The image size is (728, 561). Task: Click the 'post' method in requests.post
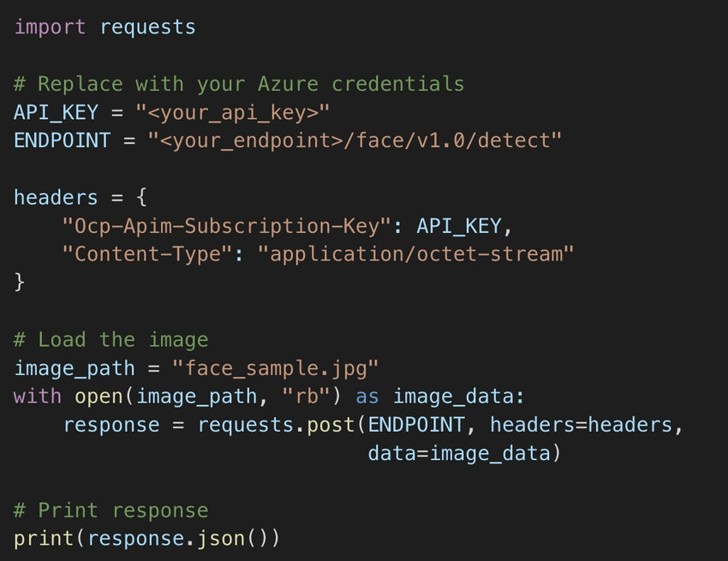click(x=331, y=425)
